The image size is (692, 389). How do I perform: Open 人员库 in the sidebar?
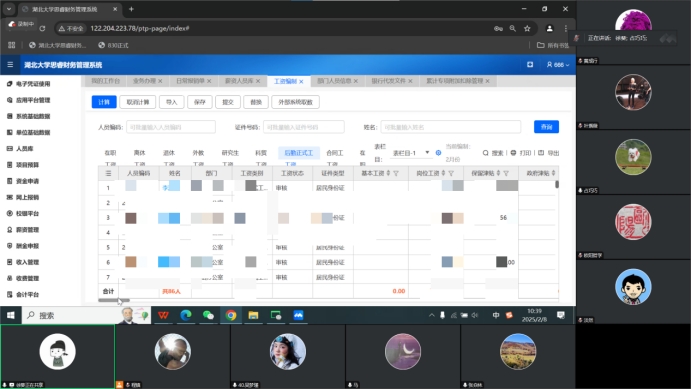24,149
